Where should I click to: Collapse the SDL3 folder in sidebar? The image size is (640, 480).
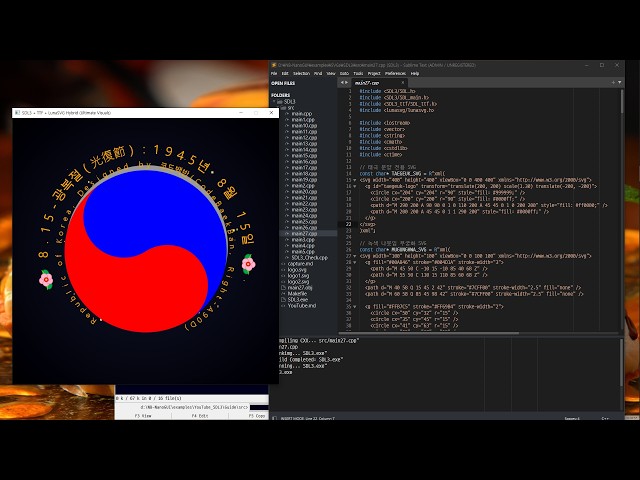(274, 101)
